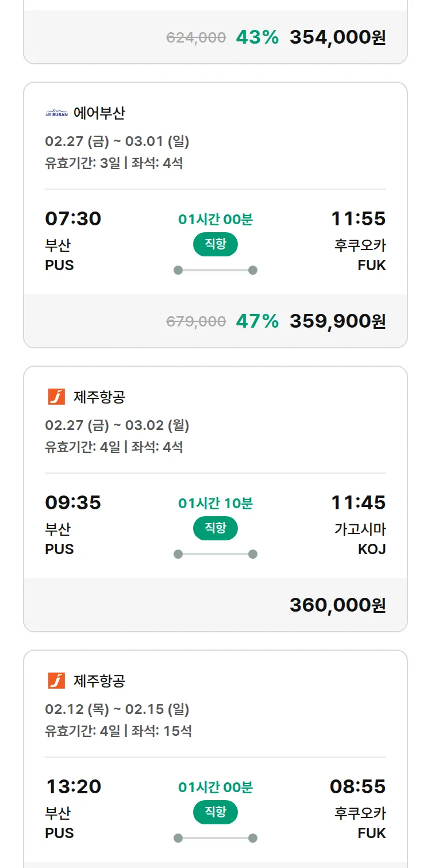
Task: Tap the 직항 badge on the Air Busan flight
Action: pos(215,244)
